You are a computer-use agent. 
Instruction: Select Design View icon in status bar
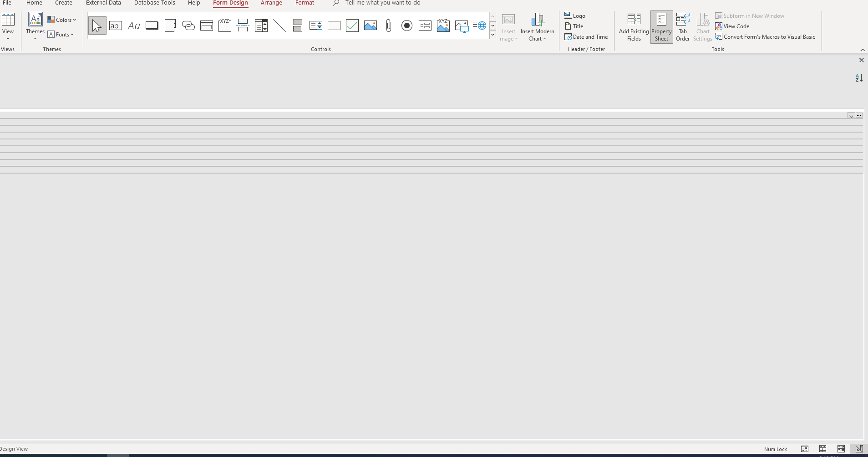tap(859, 449)
